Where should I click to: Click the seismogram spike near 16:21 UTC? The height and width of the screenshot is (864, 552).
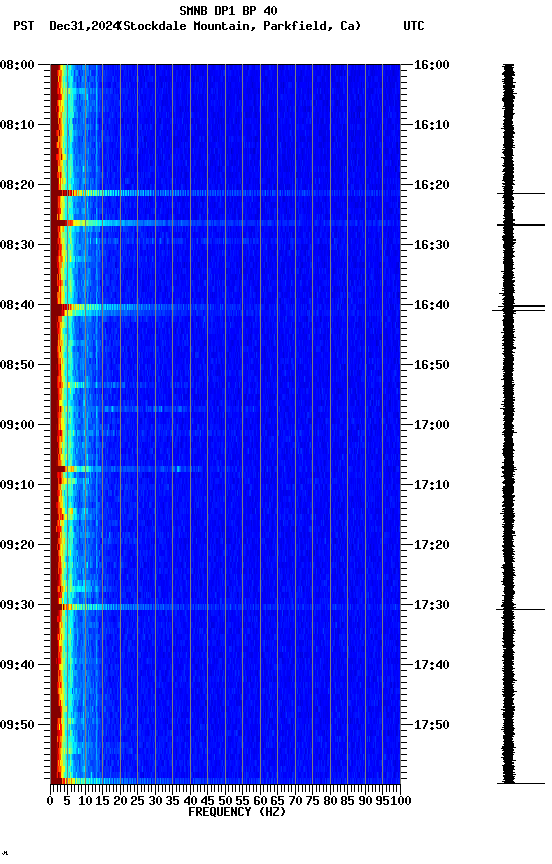[x=521, y=193]
